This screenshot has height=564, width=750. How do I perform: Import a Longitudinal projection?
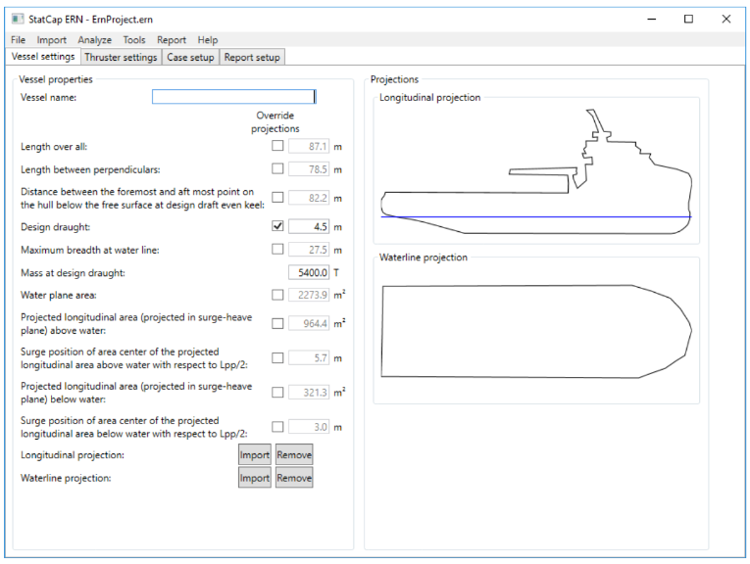click(255, 455)
